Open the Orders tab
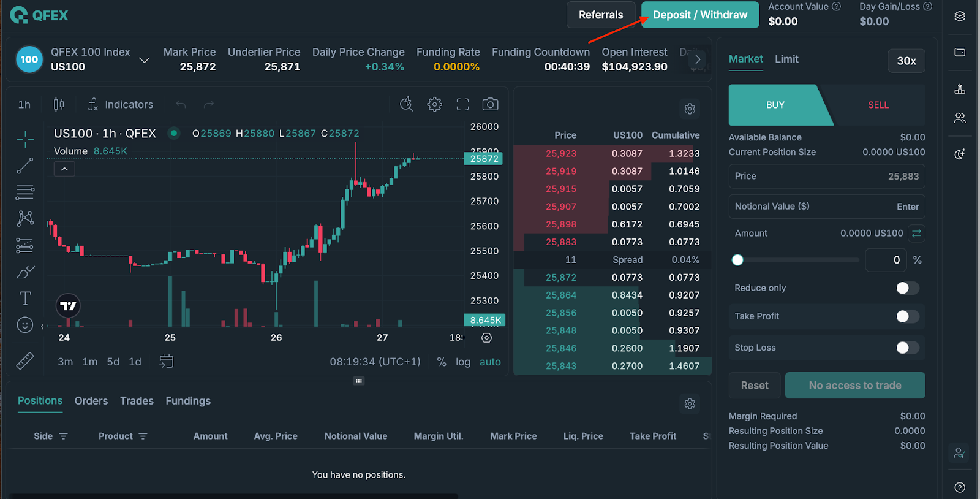The height and width of the screenshot is (499, 980). [91, 401]
